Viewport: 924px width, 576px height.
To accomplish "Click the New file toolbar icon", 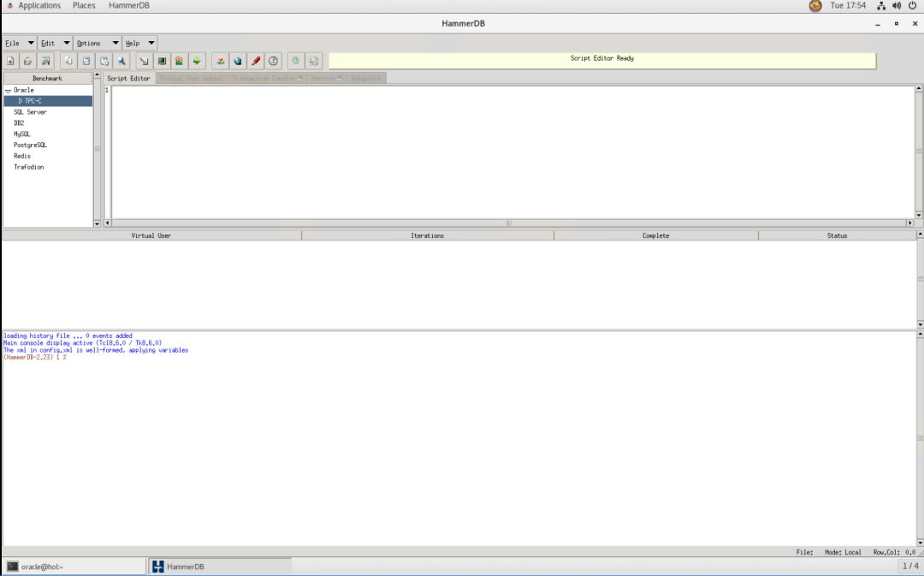I will (x=10, y=61).
